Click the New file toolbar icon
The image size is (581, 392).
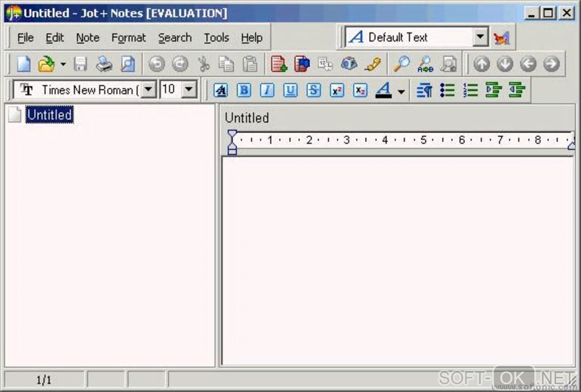tap(24, 64)
